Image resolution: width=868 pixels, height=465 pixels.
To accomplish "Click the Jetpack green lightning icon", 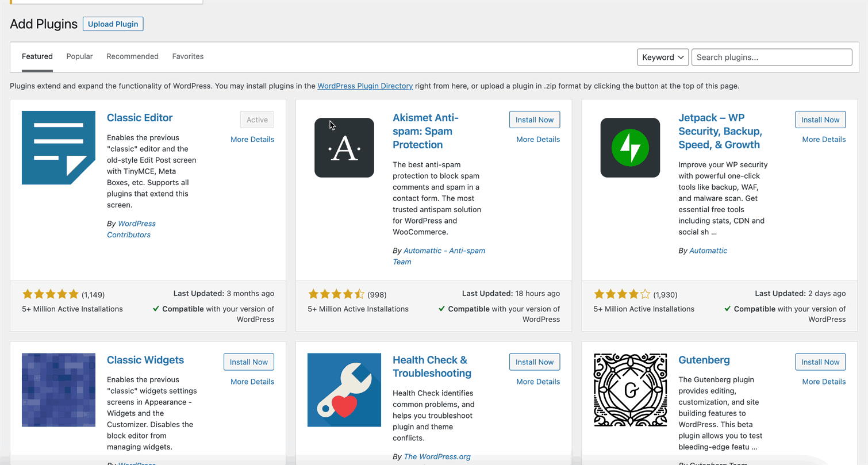I will point(630,148).
